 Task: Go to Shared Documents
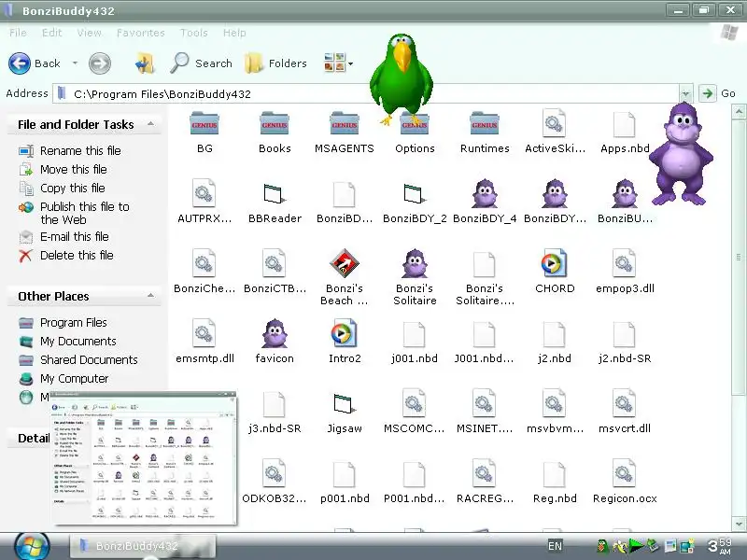78,359
